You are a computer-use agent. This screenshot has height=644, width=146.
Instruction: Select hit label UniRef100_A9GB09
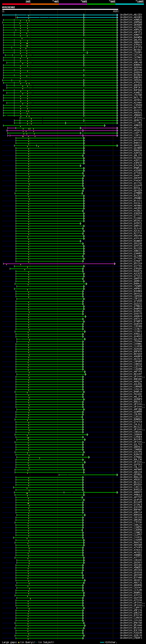click(x=131, y=316)
